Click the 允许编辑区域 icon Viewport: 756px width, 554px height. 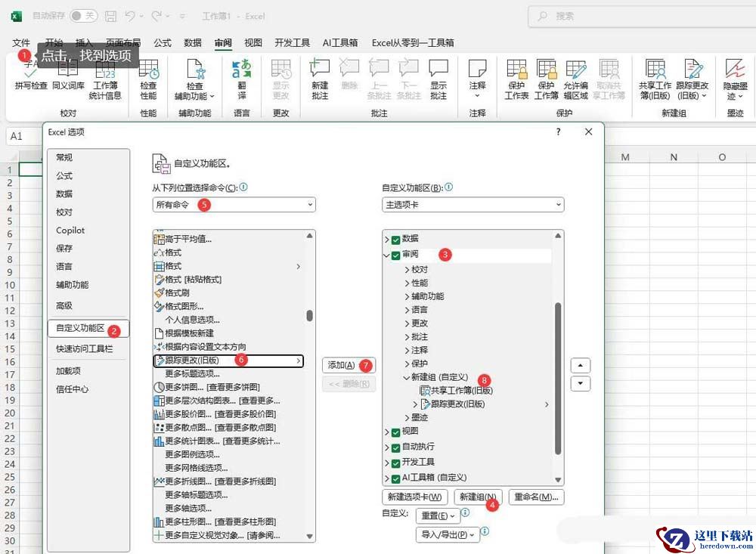tap(575, 79)
